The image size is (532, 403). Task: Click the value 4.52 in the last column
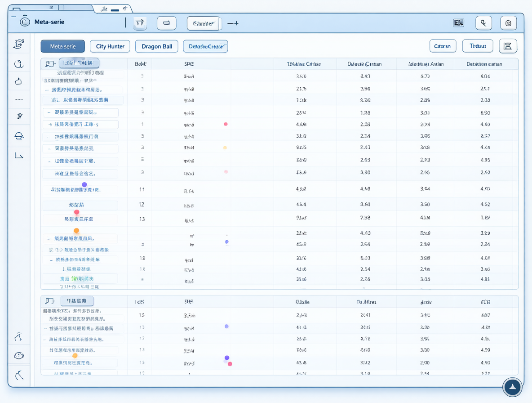point(485,204)
